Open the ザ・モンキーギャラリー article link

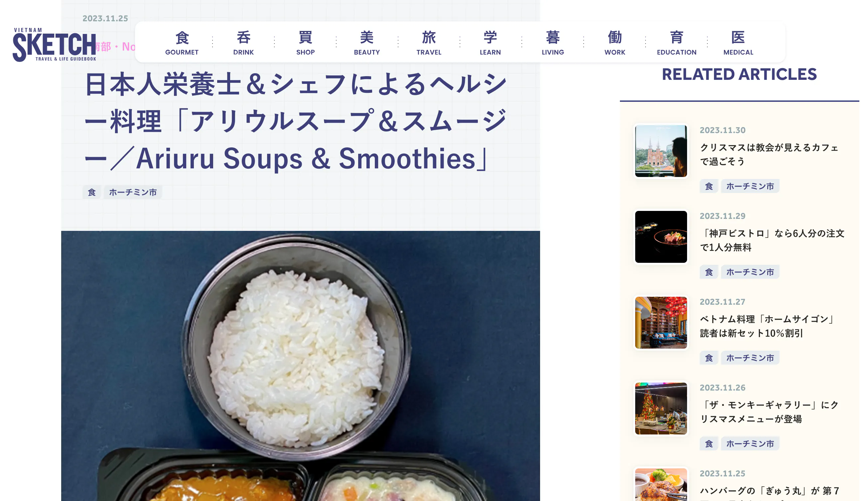[769, 412]
